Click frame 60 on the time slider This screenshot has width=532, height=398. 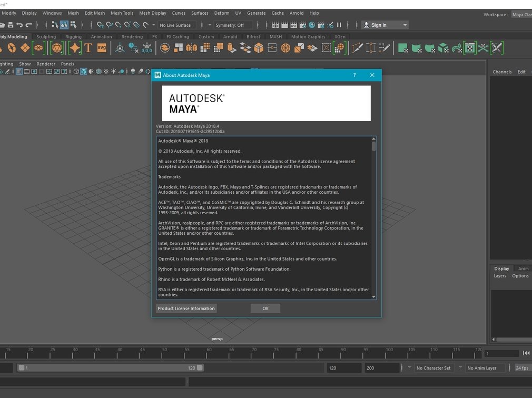(206, 353)
